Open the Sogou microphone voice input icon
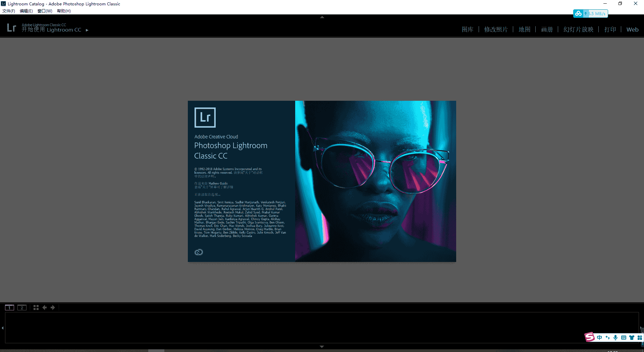The width and height of the screenshot is (644, 352). [x=615, y=338]
